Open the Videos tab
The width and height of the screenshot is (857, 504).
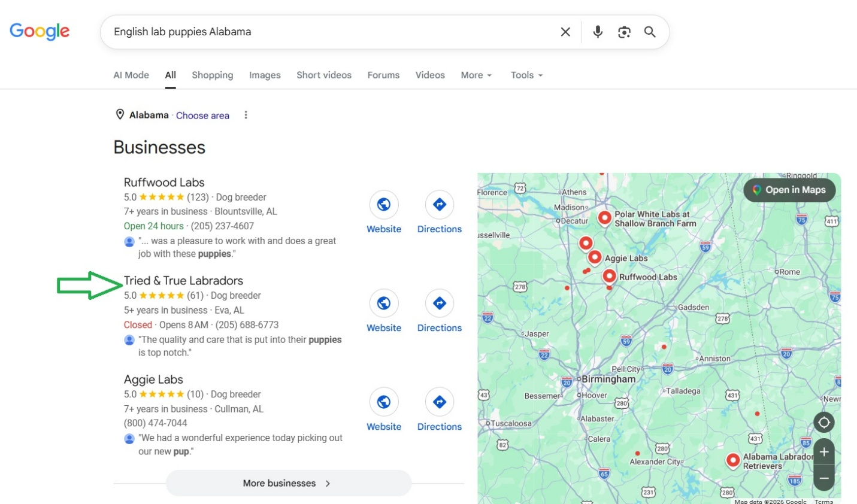(430, 75)
